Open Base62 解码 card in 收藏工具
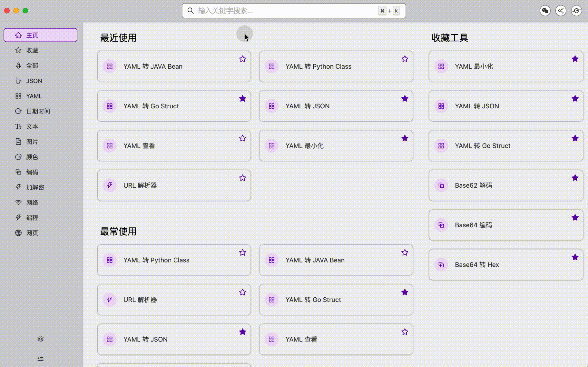588x367 pixels. pyautogui.click(x=506, y=185)
